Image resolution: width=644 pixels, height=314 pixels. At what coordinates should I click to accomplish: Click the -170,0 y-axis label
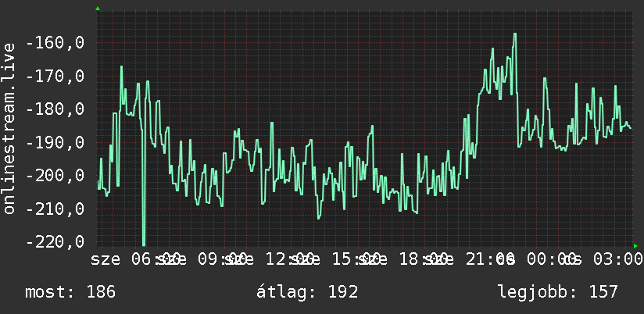click(55, 76)
